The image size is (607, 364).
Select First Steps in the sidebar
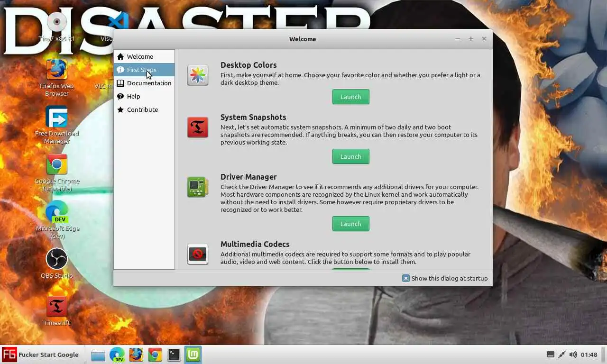(x=144, y=70)
